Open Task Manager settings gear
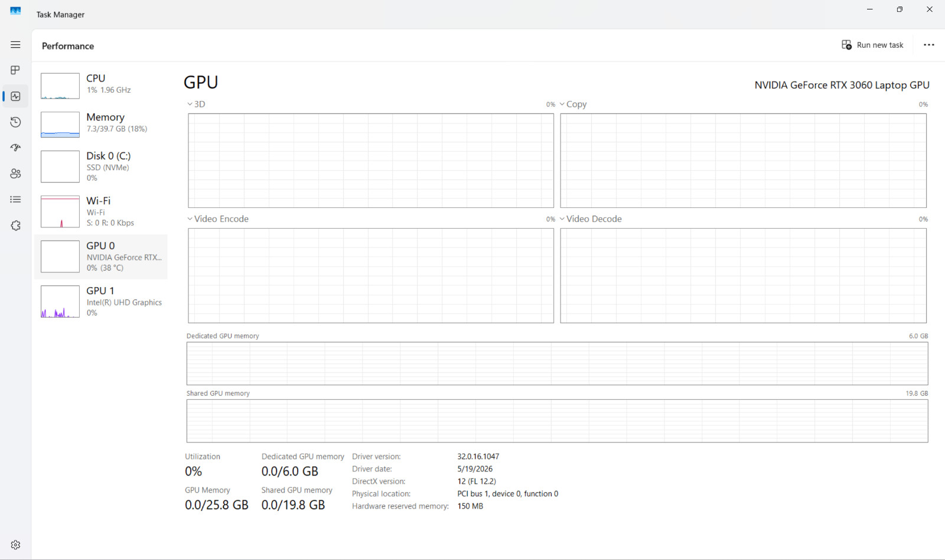This screenshot has width=945, height=560. pyautogui.click(x=15, y=545)
